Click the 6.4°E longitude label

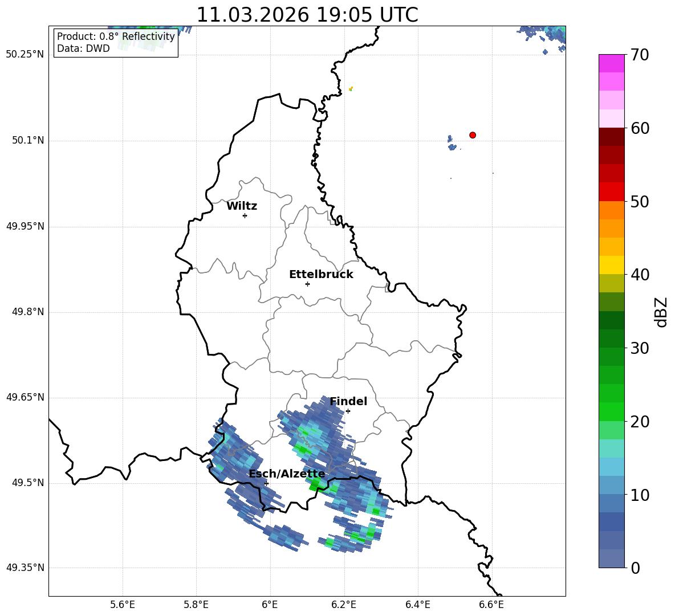click(x=417, y=605)
